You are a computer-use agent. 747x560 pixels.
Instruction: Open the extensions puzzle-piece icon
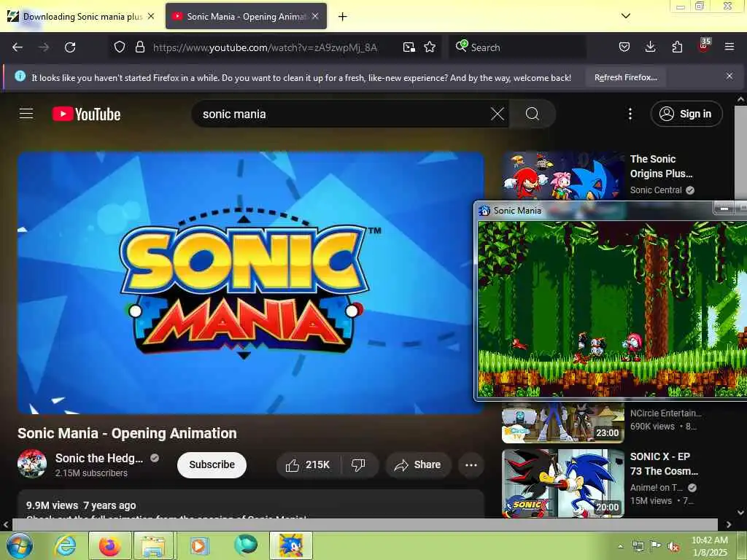click(677, 47)
